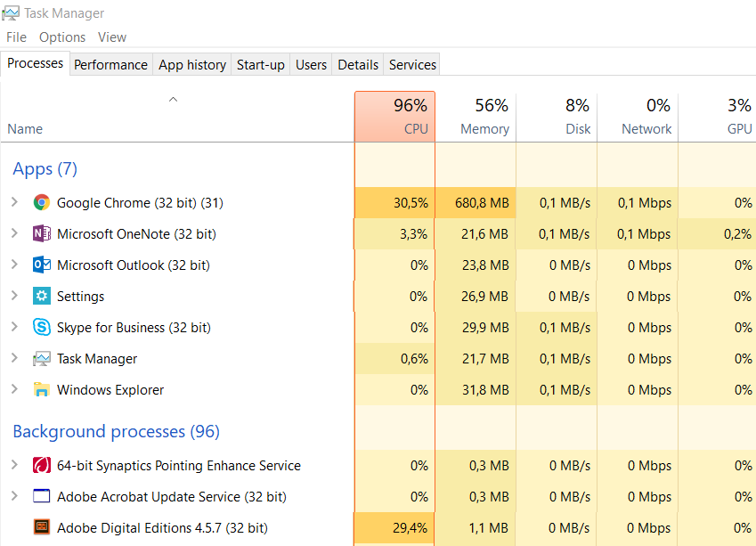
Task: Click the Task Manager row icon
Action: click(42, 358)
